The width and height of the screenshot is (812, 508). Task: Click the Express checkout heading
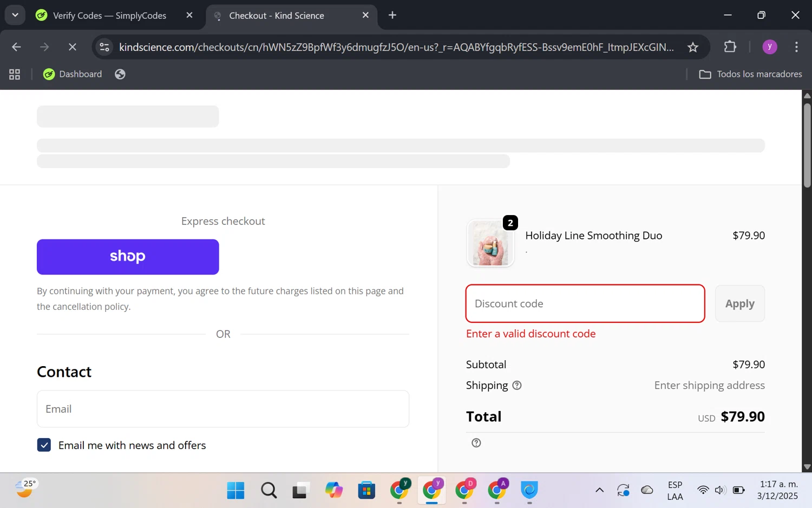click(x=223, y=221)
